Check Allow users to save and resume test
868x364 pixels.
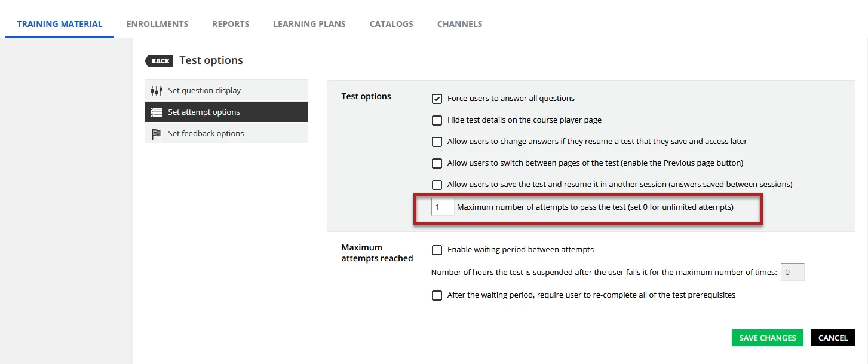tap(437, 185)
